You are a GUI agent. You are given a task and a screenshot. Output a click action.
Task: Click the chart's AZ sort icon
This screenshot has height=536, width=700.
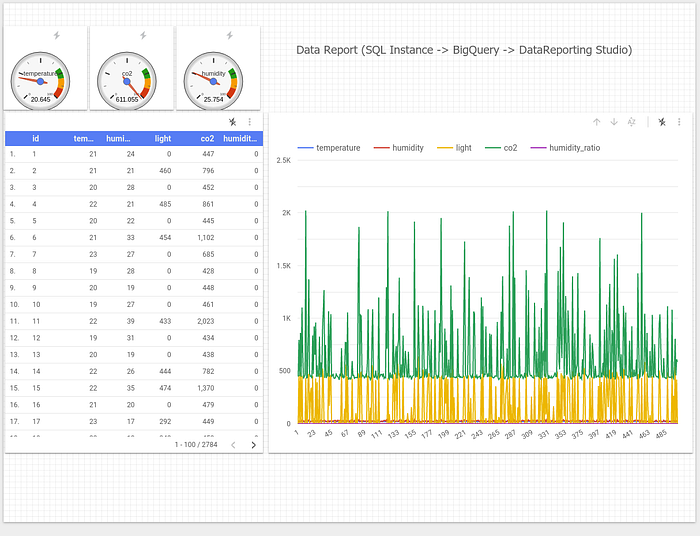pyautogui.click(x=631, y=122)
